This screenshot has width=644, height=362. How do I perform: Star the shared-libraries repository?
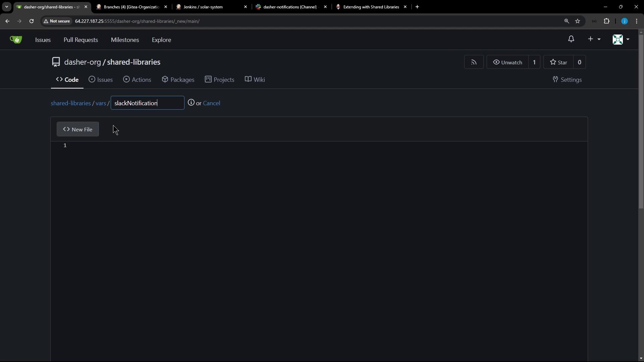(558, 62)
